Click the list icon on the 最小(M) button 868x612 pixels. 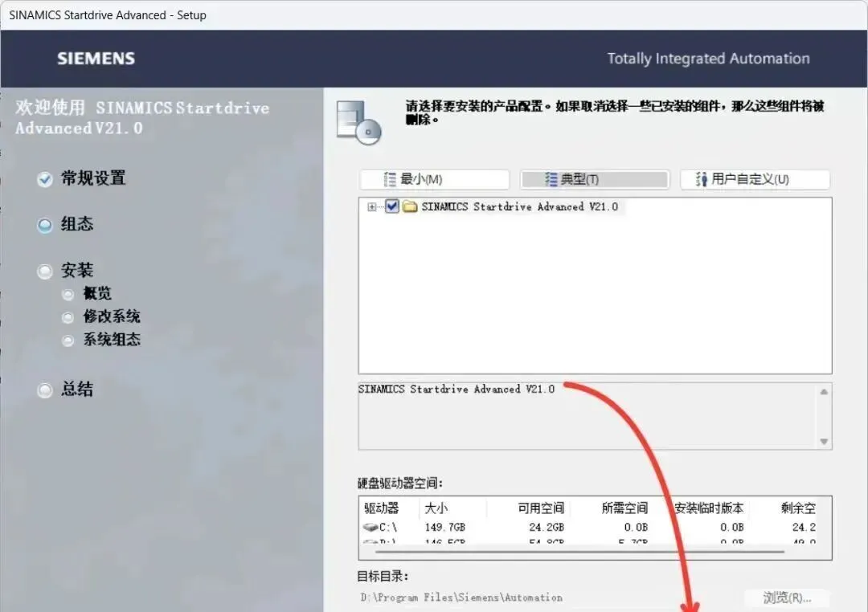point(391,179)
